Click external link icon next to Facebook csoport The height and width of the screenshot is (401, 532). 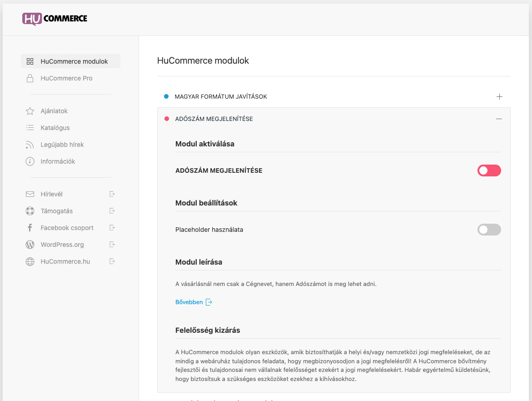[x=112, y=227]
